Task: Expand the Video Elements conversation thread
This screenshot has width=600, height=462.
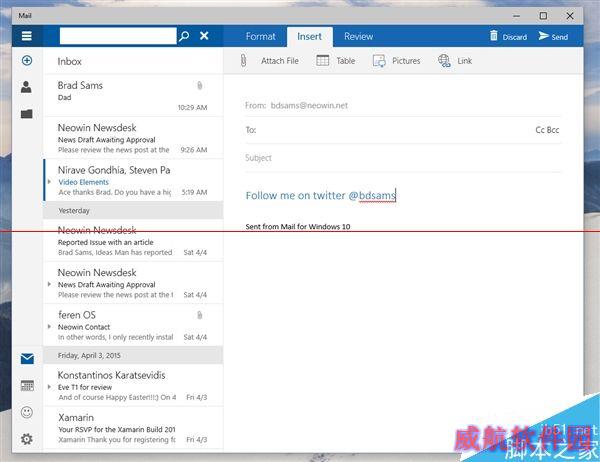Action: tap(49, 182)
